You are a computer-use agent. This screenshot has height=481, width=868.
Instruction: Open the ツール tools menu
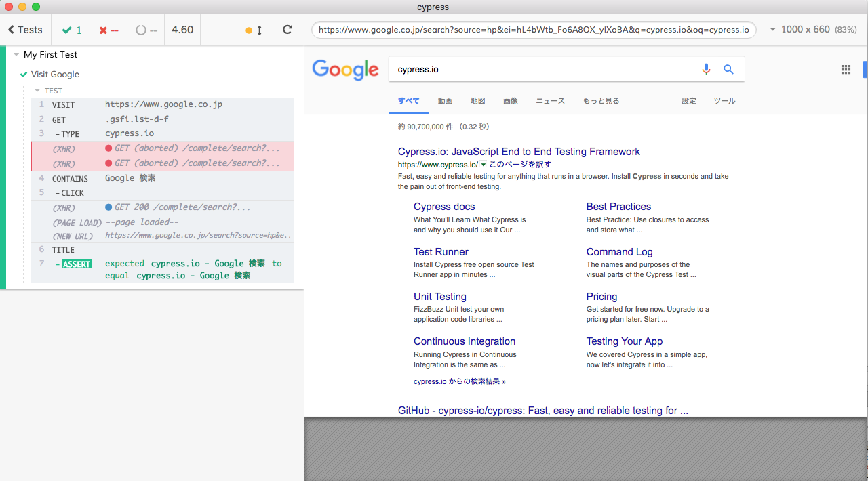click(x=724, y=101)
